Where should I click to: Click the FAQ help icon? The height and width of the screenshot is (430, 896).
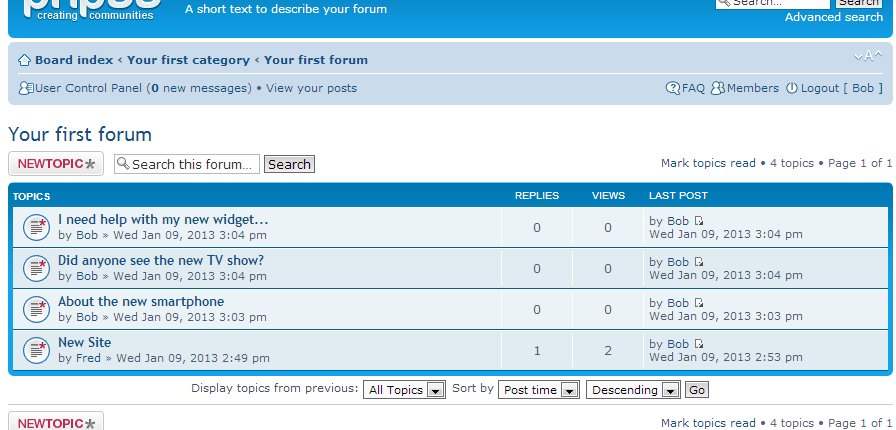(x=673, y=88)
